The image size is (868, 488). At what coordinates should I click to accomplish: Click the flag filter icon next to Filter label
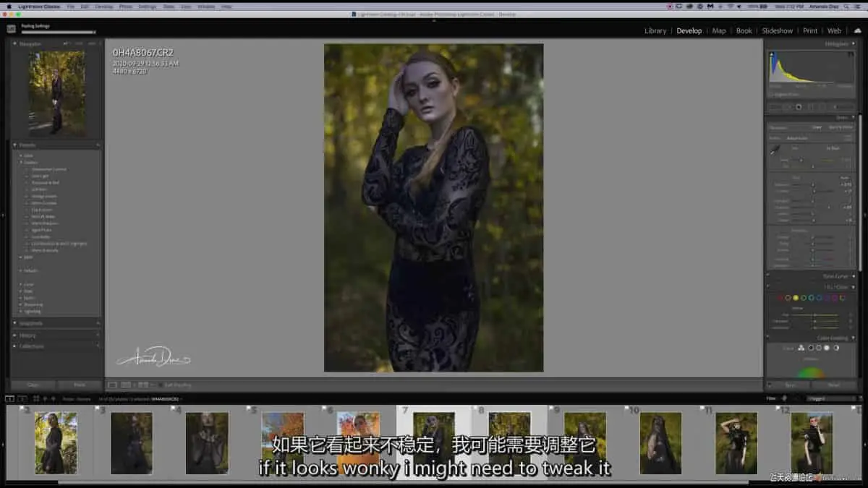point(783,398)
